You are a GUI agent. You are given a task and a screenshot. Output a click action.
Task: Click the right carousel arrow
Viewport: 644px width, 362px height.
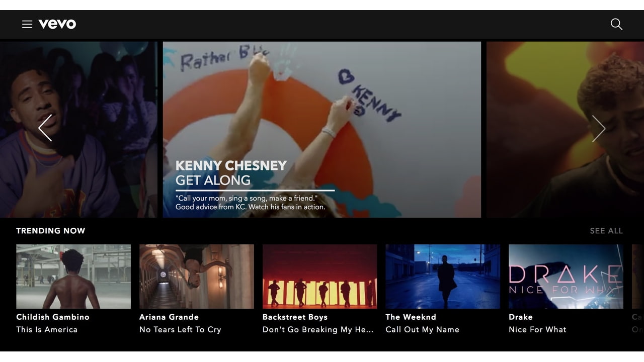point(599,128)
